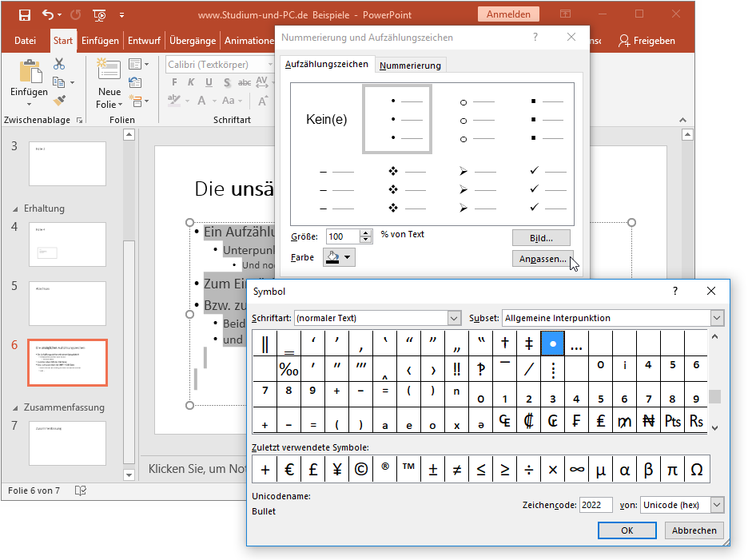Click the Anmelden button
The image size is (748, 560).
[x=508, y=14]
